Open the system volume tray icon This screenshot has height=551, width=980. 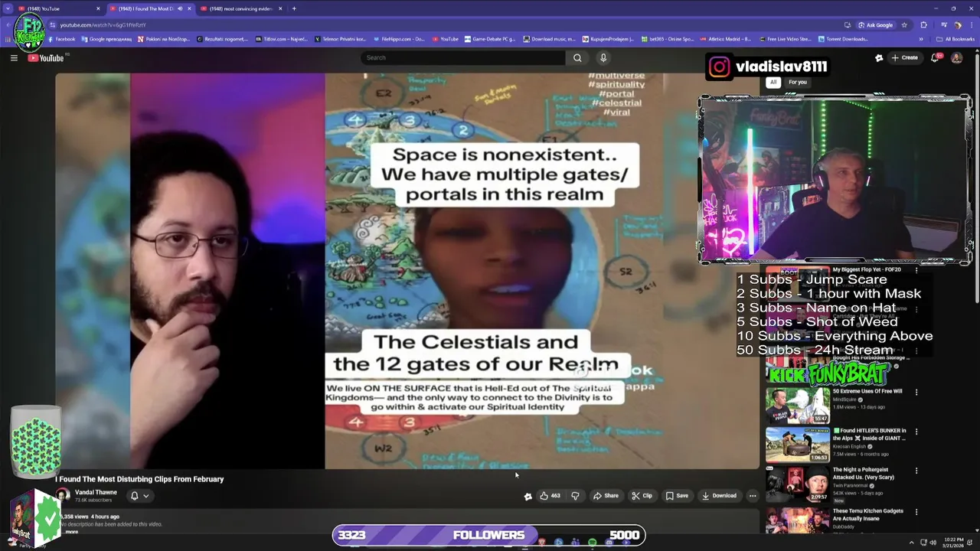click(933, 543)
